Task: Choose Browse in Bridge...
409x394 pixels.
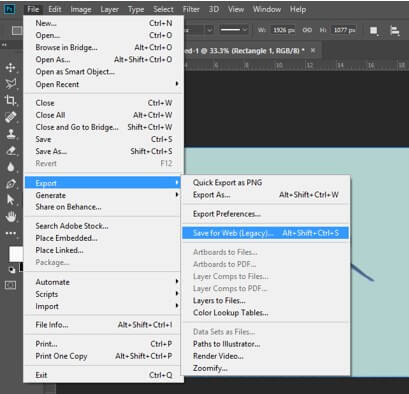Action: (104, 47)
